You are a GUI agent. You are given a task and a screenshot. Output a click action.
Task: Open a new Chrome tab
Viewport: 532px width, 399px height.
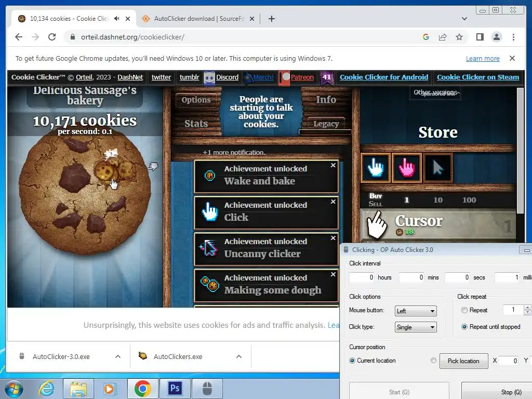coord(271,19)
